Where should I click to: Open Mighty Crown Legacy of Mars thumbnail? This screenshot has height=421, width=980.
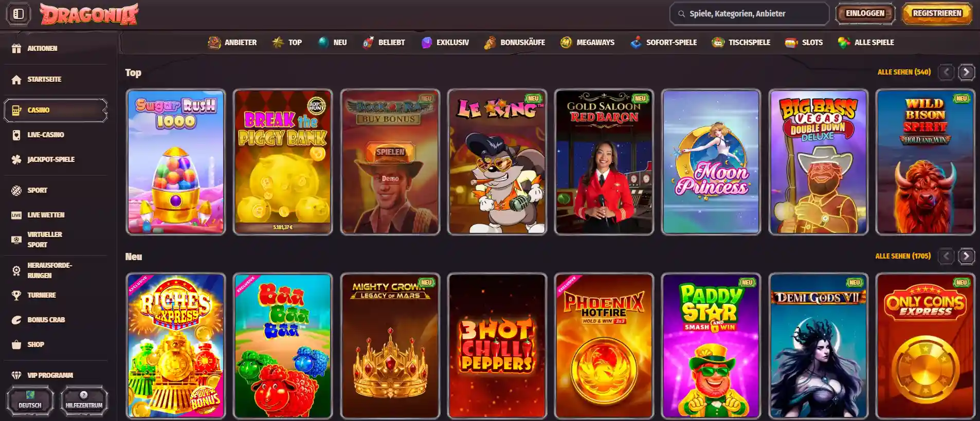pos(390,346)
